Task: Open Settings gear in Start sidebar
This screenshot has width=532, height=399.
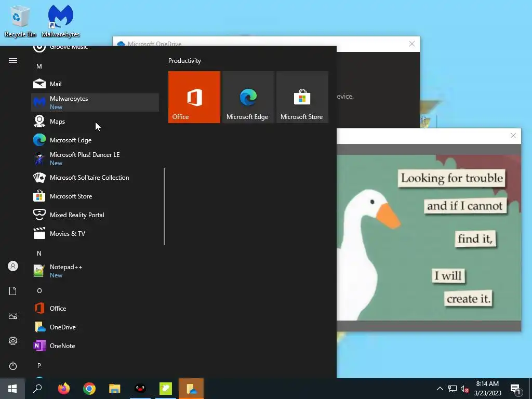Action: coord(13,341)
